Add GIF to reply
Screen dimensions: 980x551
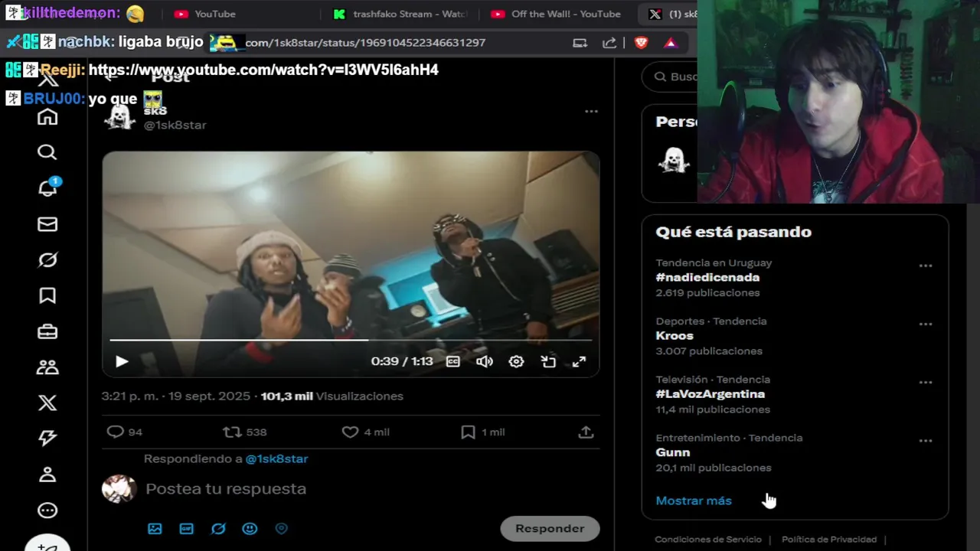pyautogui.click(x=186, y=529)
